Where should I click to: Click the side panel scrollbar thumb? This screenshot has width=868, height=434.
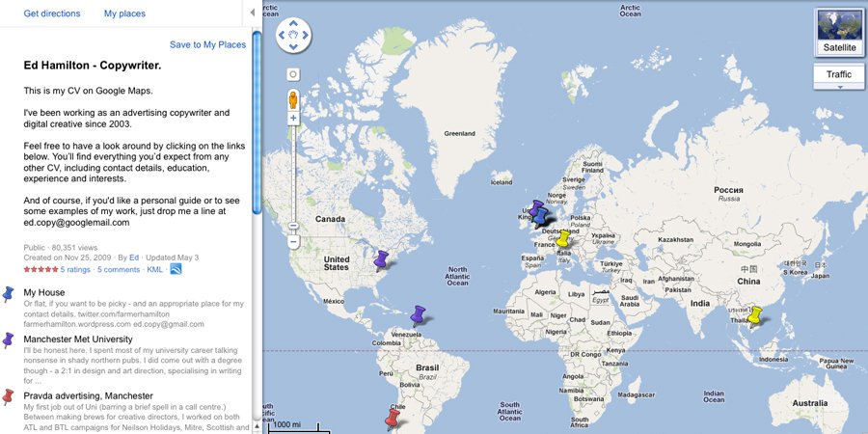[257, 122]
